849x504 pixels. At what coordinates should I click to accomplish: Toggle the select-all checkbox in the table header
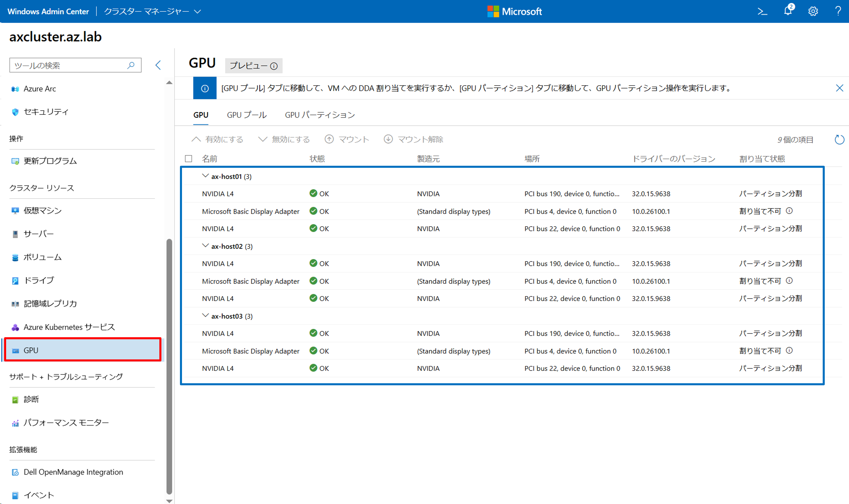pyautogui.click(x=189, y=159)
